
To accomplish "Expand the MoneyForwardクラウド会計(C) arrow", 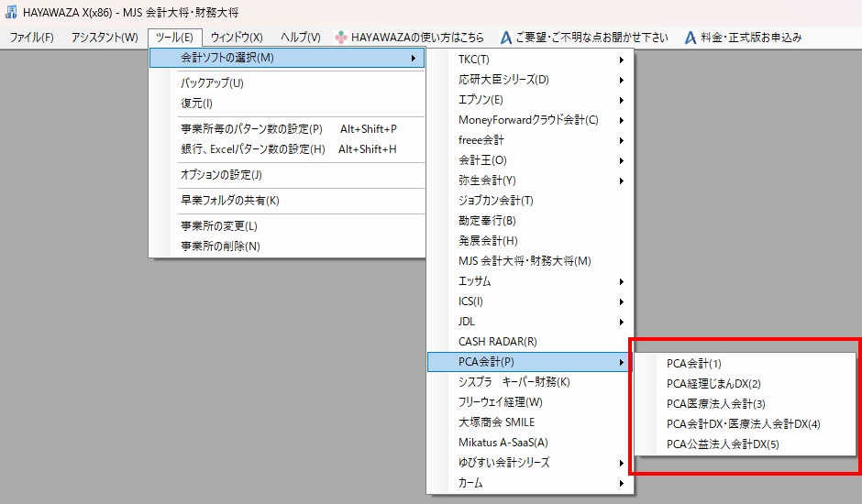I will [x=621, y=120].
